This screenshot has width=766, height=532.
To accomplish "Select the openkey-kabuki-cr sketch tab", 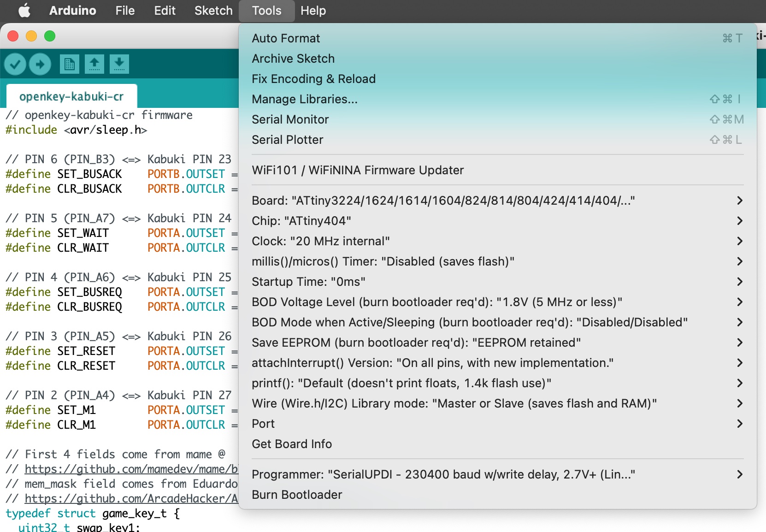I will [71, 96].
